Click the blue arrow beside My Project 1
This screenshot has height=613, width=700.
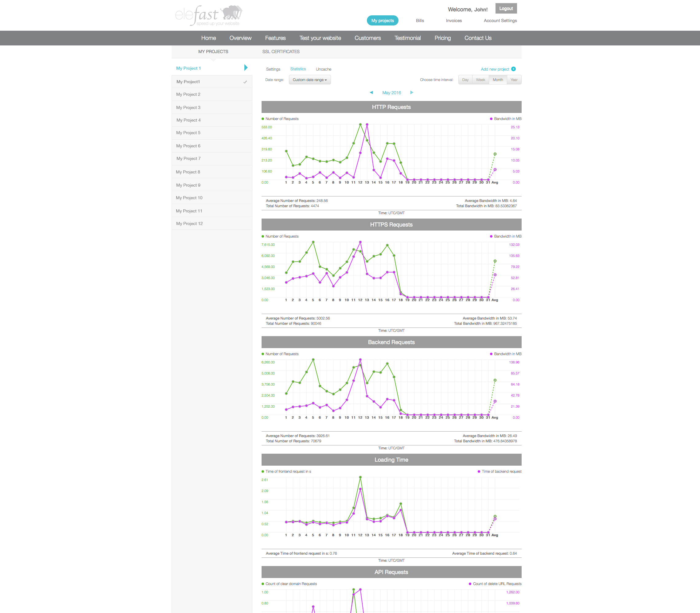(246, 68)
